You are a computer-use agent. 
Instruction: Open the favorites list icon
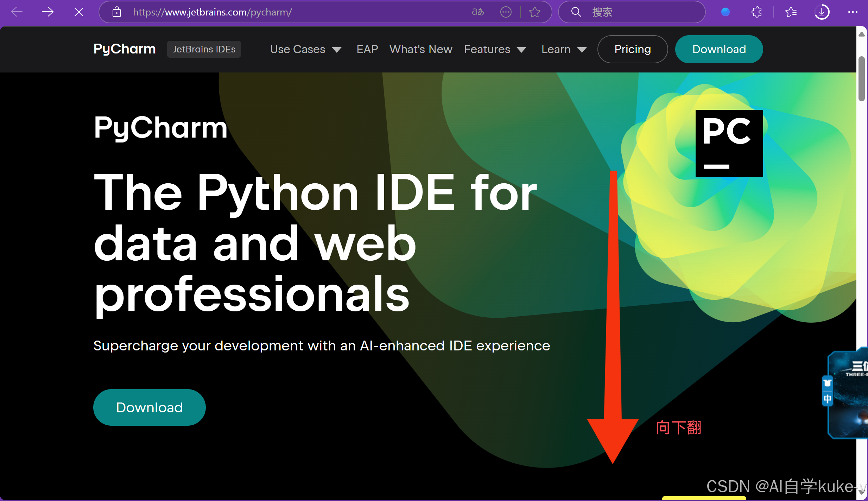tap(791, 12)
